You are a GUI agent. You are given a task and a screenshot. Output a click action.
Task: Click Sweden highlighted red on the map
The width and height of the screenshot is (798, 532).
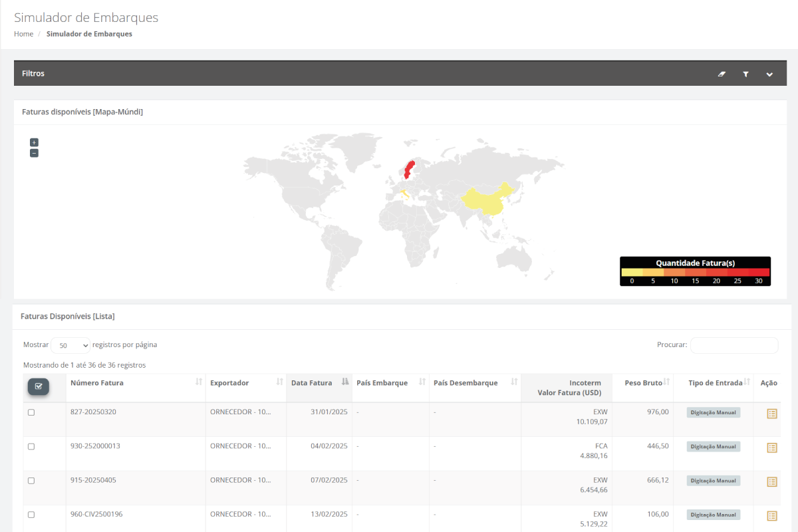(x=410, y=168)
